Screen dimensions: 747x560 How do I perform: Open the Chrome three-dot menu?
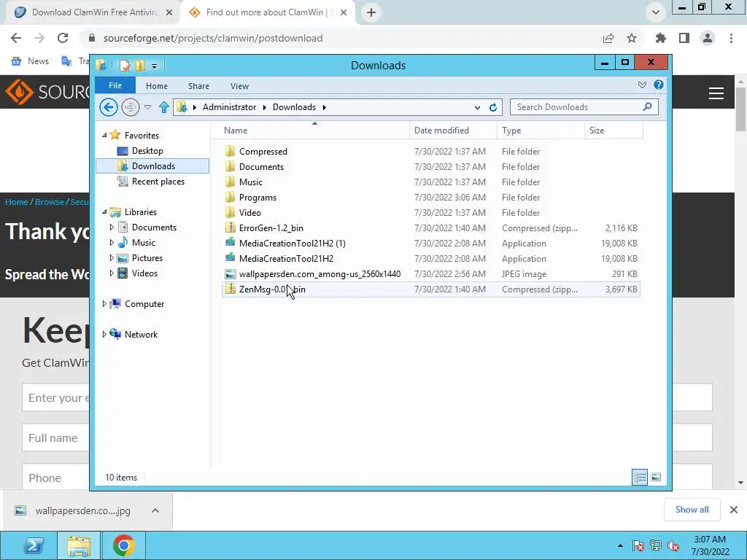(x=731, y=38)
